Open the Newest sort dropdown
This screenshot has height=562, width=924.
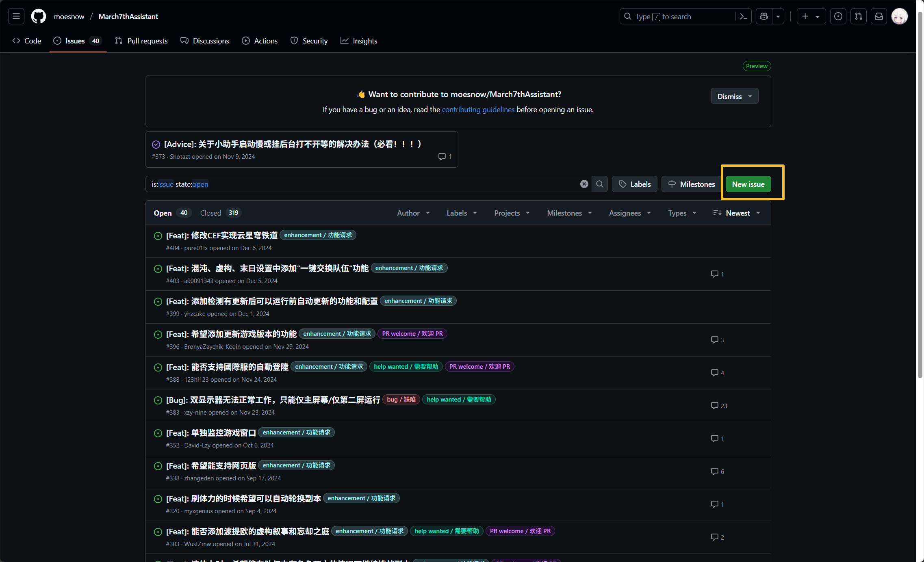click(x=738, y=213)
